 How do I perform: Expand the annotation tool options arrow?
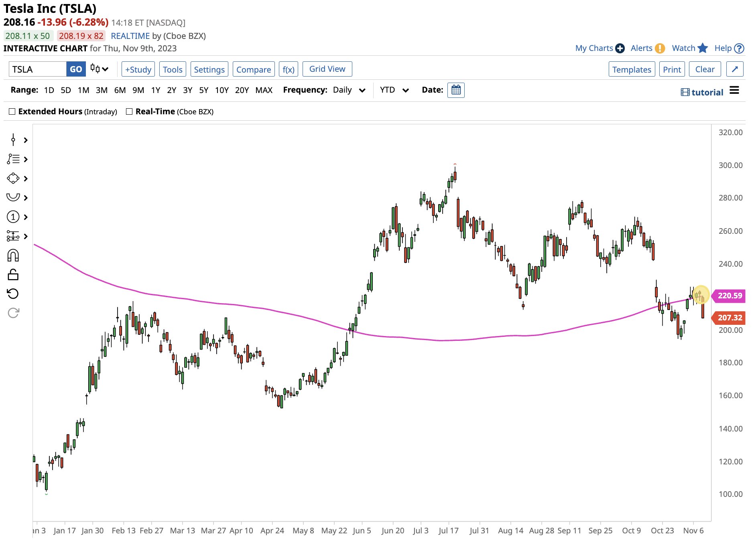26,217
